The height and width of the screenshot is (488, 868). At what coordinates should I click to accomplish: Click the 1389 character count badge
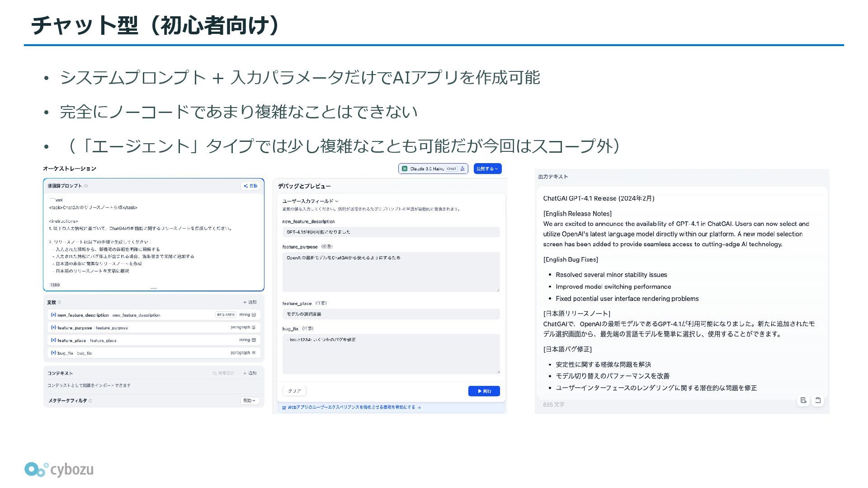(x=55, y=285)
